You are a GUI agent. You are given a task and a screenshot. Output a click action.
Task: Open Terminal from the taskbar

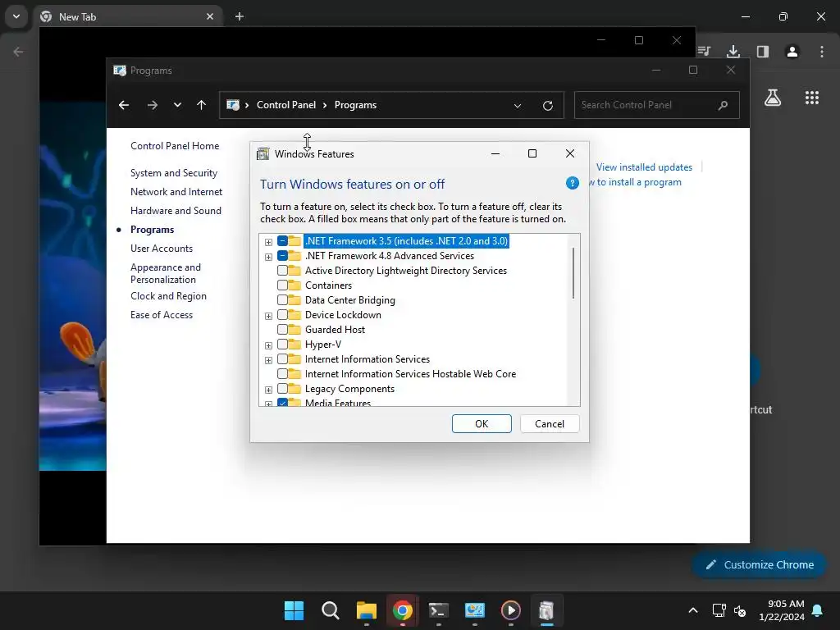click(438, 610)
